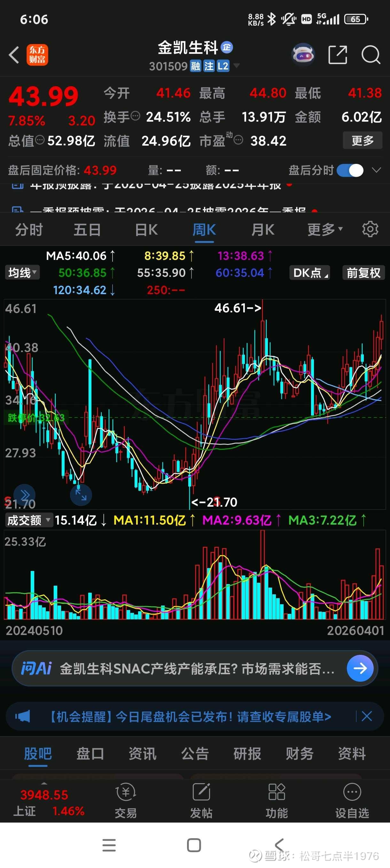Screen dimensions: 390x868
Task: Tap the 43.99 current price
Action: (43, 96)
